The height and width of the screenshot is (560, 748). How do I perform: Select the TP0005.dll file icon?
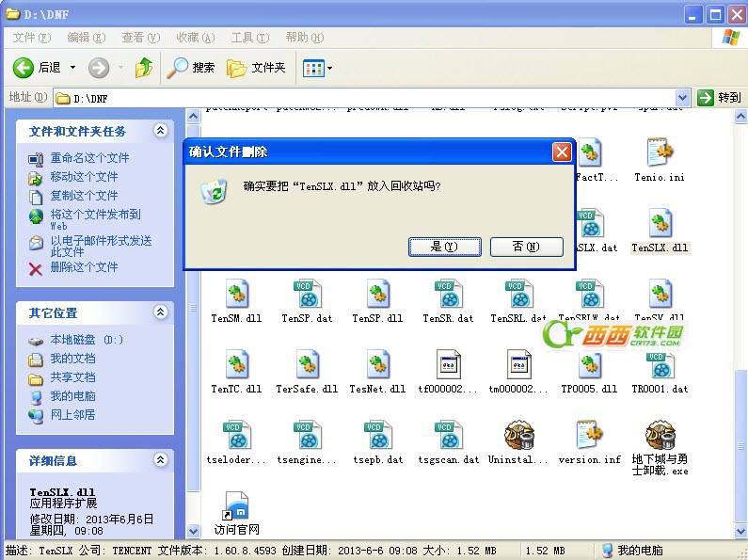click(590, 366)
